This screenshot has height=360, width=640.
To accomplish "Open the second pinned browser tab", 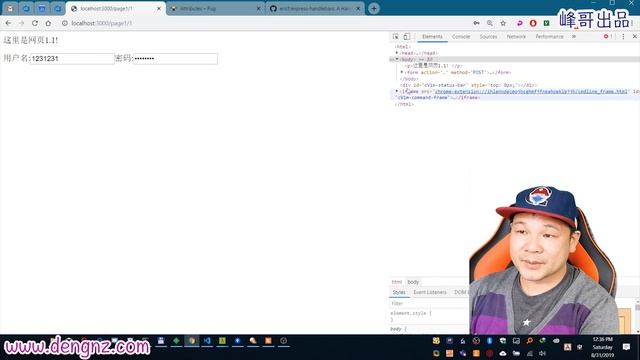I will point(26,8).
